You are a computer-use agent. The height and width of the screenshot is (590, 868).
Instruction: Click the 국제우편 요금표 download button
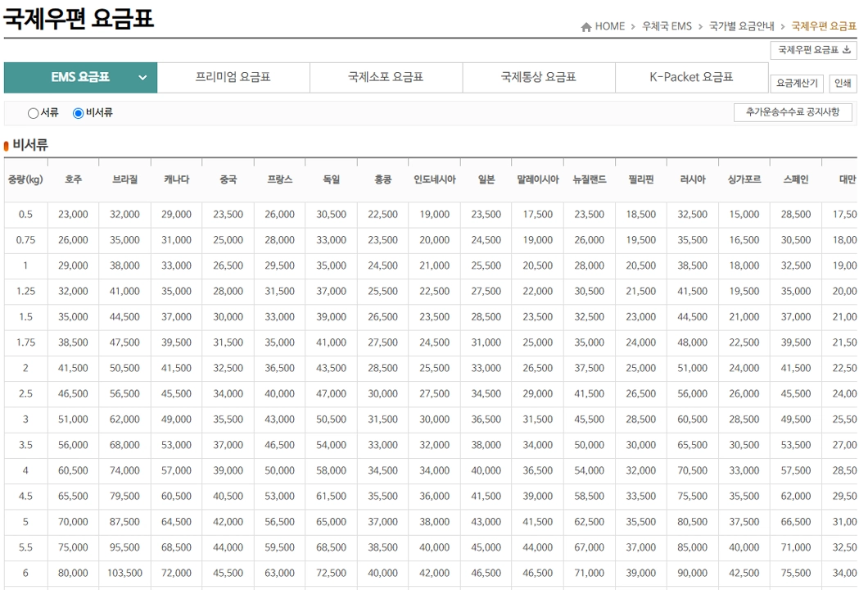coord(815,50)
